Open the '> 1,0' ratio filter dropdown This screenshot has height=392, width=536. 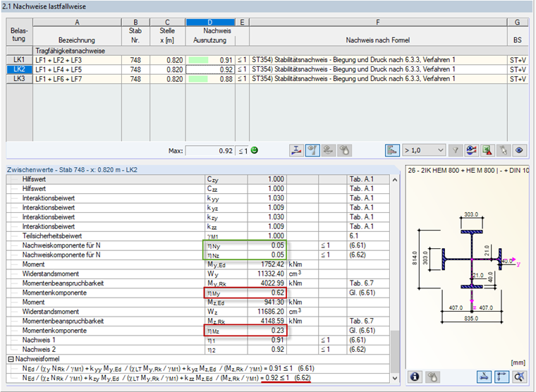pos(424,150)
